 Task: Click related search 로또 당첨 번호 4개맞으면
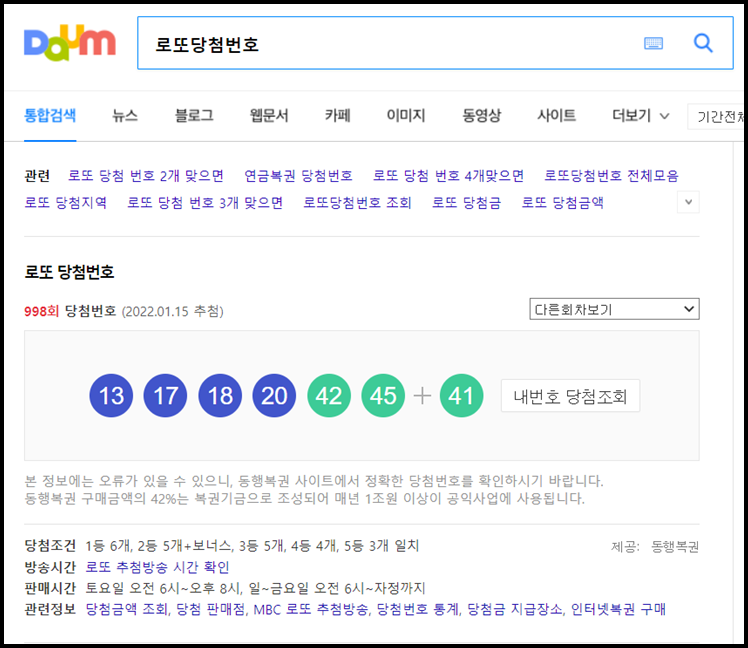coord(448,176)
